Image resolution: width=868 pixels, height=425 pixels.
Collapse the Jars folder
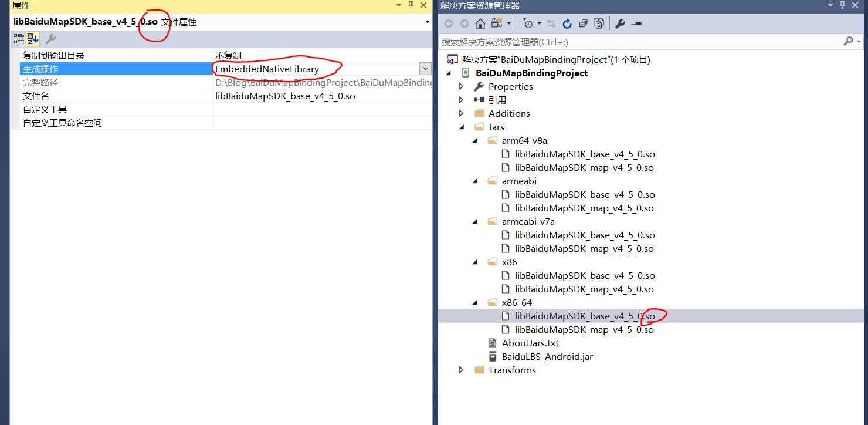click(x=461, y=127)
